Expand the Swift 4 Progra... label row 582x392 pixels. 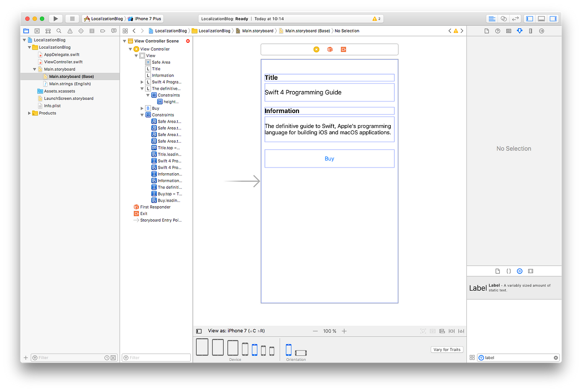coord(142,82)
